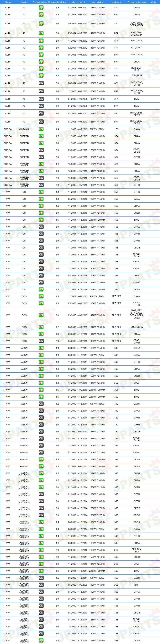Select engine code cell CZDA

(137, 199)
